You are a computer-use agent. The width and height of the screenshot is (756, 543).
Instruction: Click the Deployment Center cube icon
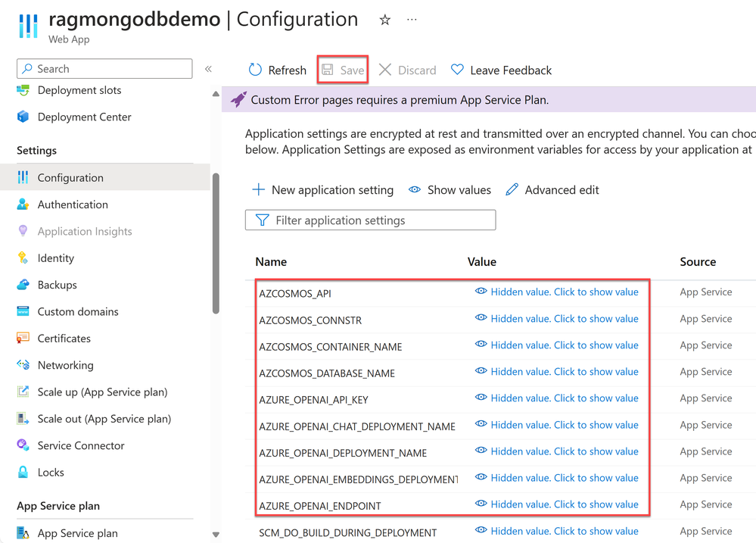click(23, 117)
